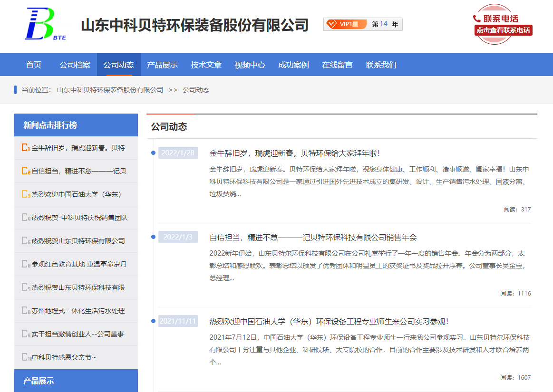Click the red phone contact icon

(477, 19)
